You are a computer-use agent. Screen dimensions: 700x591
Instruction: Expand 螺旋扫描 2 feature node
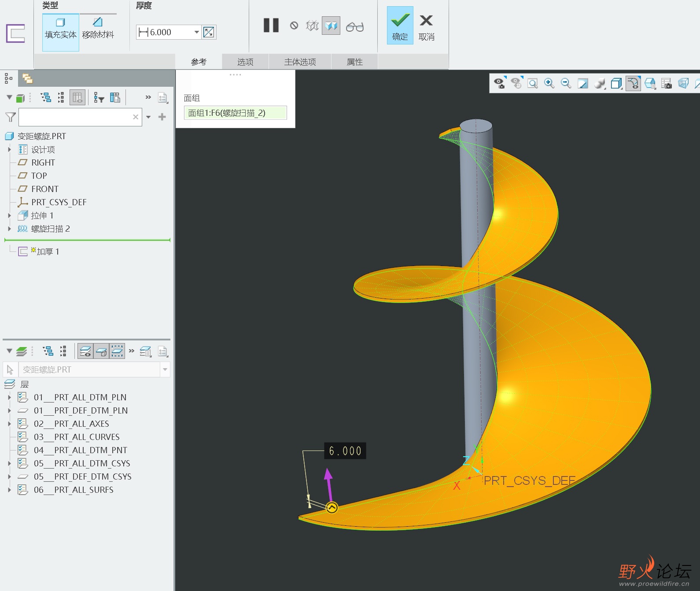tap(9, 229)
